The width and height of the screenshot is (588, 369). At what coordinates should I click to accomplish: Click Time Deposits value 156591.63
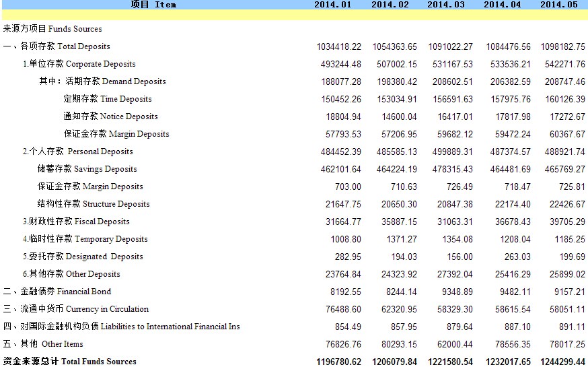point(449,99)
